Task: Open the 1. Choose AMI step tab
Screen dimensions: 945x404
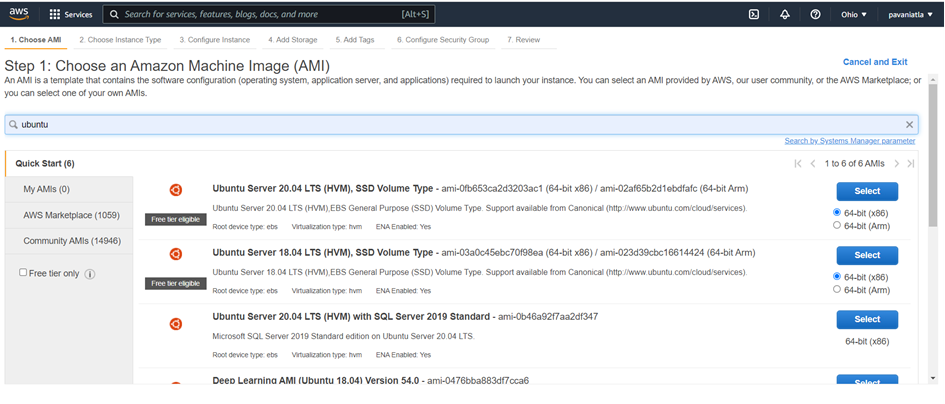Action: coord(36,40)
